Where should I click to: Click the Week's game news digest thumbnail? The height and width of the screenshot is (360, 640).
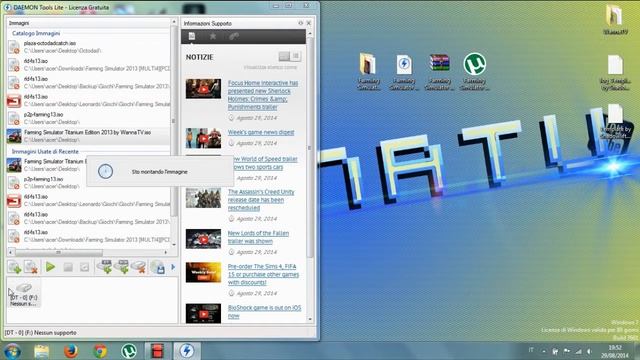tap(203, 138)
